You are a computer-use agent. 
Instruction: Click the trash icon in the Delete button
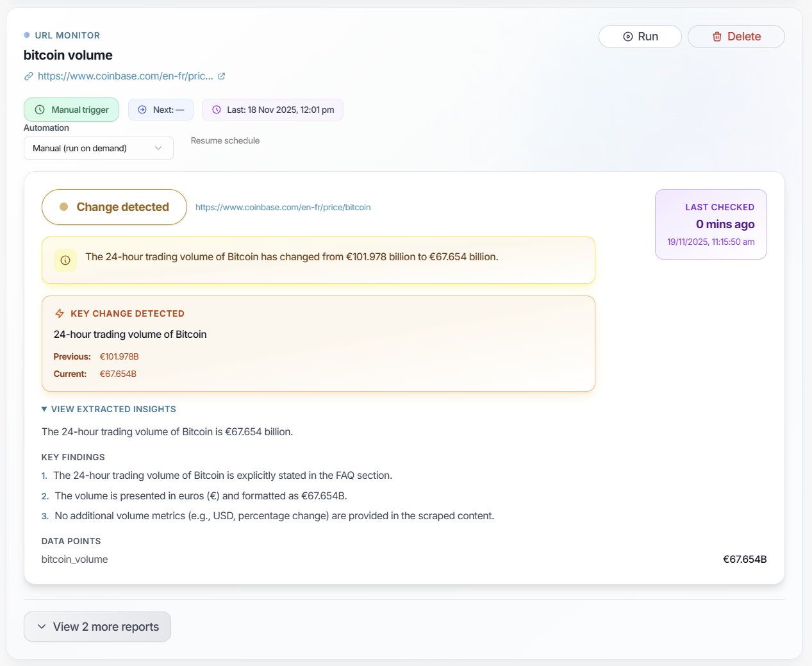pos(717,37)
